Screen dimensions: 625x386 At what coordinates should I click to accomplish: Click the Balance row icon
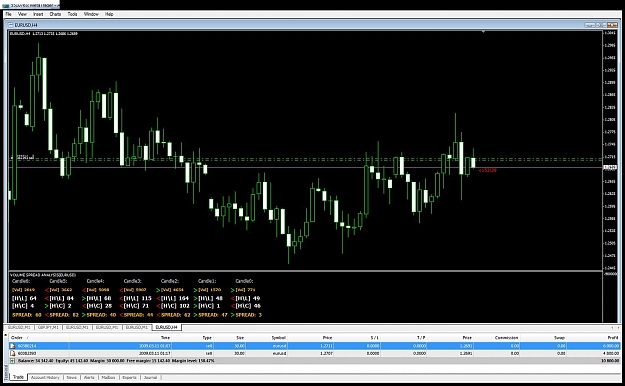[12, 360]
